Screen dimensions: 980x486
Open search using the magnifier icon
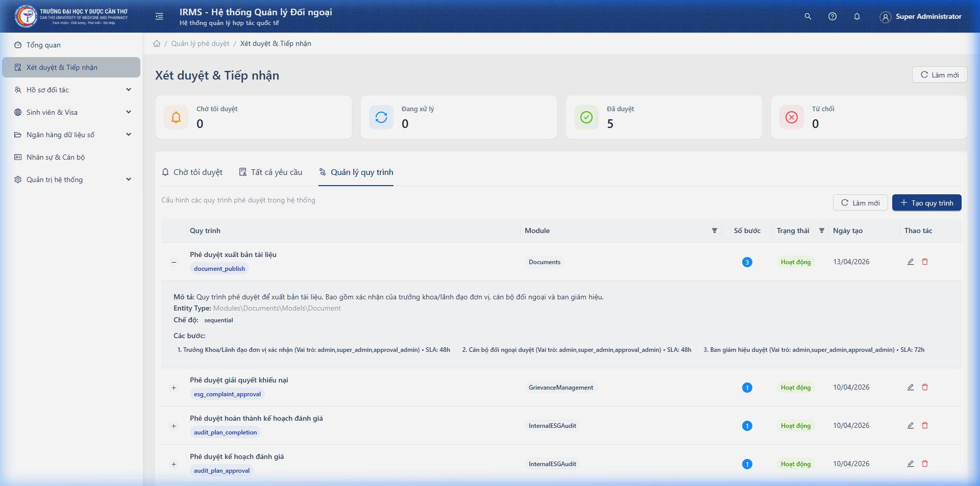point(807,16)
